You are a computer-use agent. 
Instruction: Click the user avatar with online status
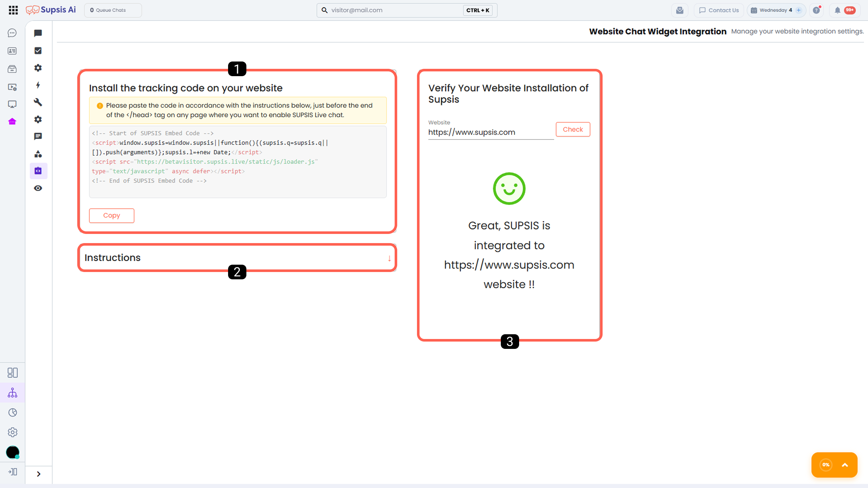click(13, 452)
